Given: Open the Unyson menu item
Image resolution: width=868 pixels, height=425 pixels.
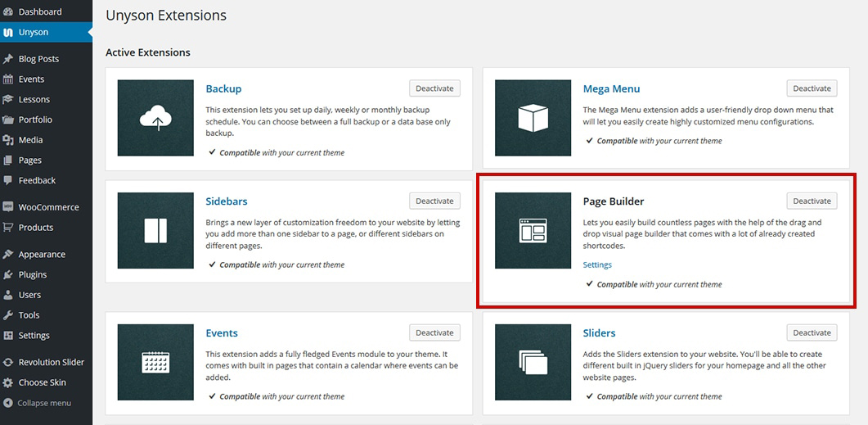Looking at the screenshot, I should tap(46, 32).
